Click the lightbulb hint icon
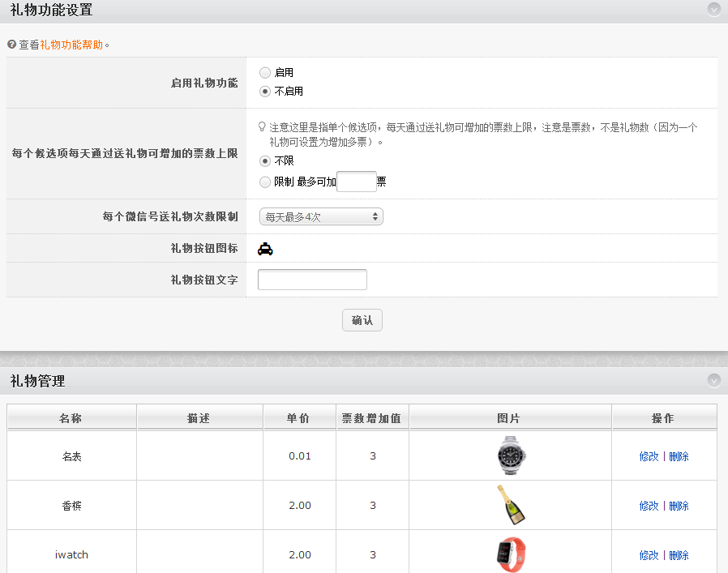Viewport: 728px width, 573px height. [x=262, y=127]
